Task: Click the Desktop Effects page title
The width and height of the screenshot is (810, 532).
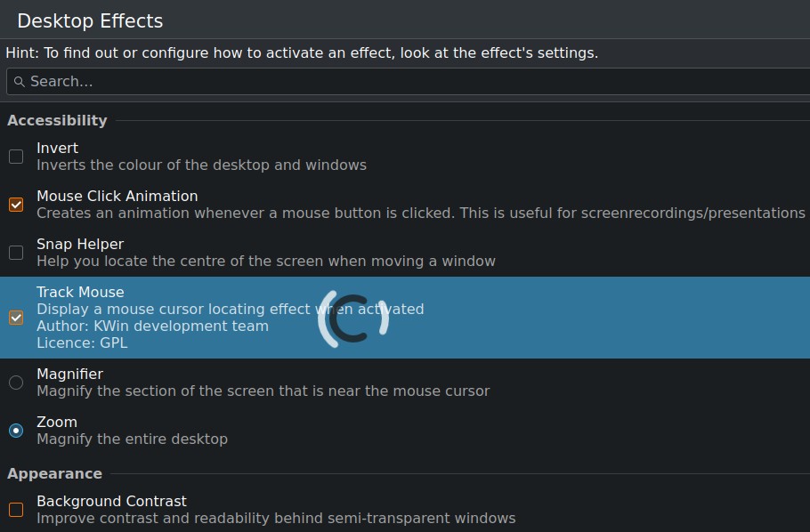Action: 90,21
